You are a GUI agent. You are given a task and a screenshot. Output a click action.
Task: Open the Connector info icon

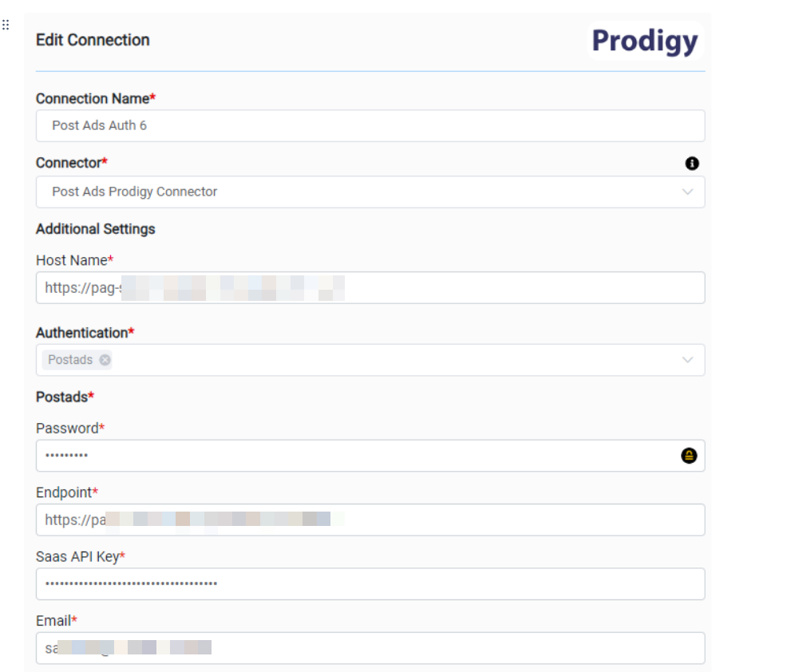click(692, 164)
